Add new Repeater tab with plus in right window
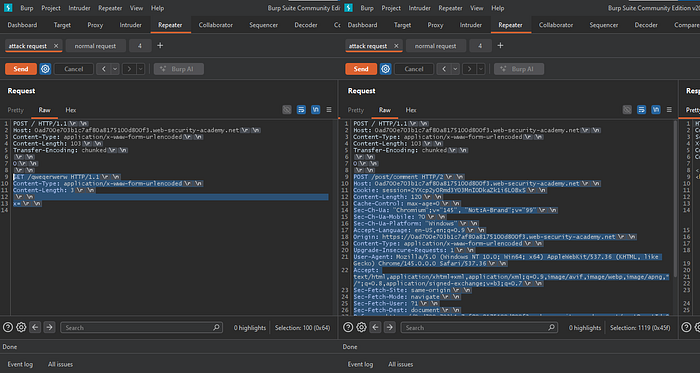Screen dimensions: 700x373 coord(500,46)
